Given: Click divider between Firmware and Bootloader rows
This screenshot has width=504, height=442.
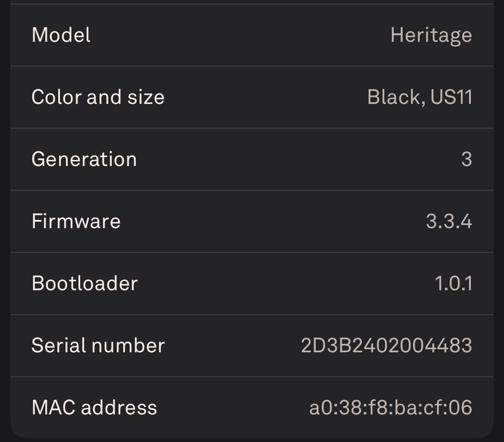Looking at the screenshot, I should 252,252.
